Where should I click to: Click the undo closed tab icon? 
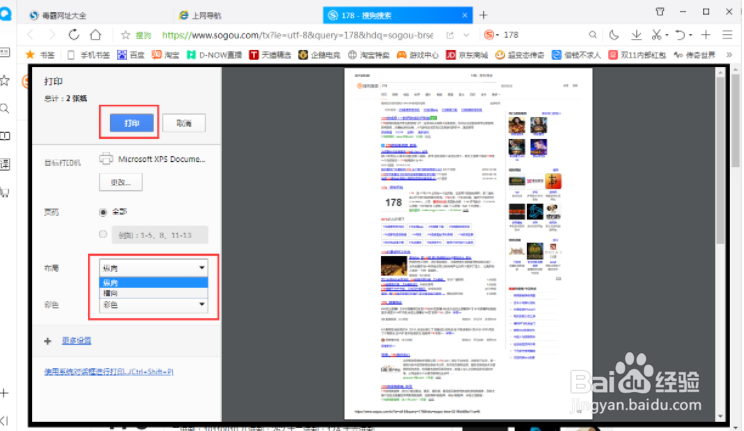[x=680, y=35]
